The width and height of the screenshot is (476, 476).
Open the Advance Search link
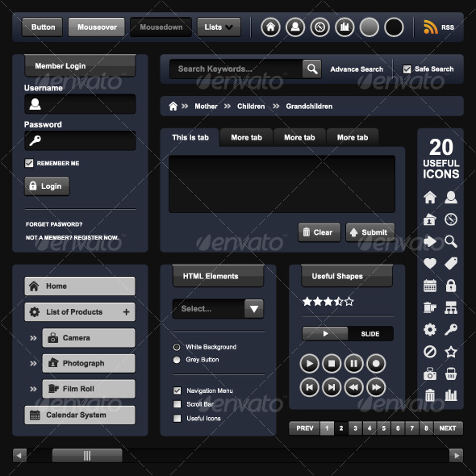[x=357, y=69]
